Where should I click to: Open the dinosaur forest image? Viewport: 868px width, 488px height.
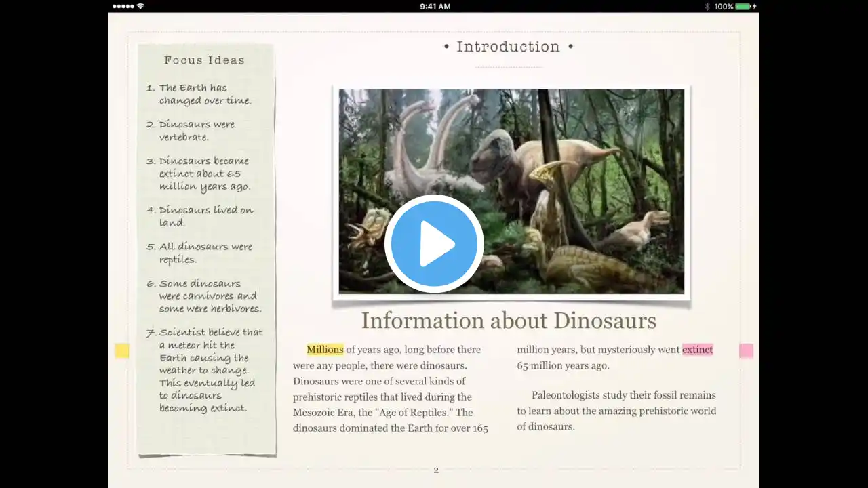(x=511, y=192)
